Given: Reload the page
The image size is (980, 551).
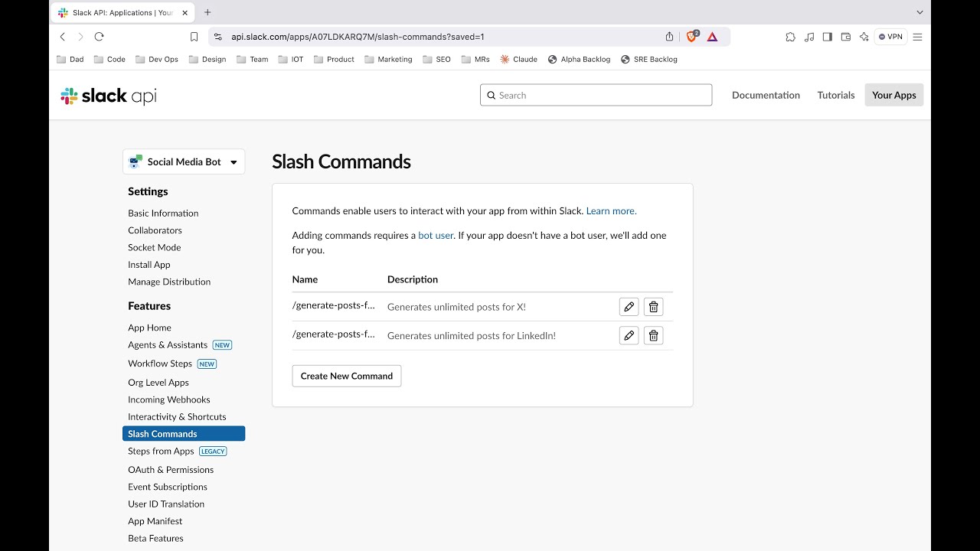Looking at the screenshot, I should coord(99,37).
